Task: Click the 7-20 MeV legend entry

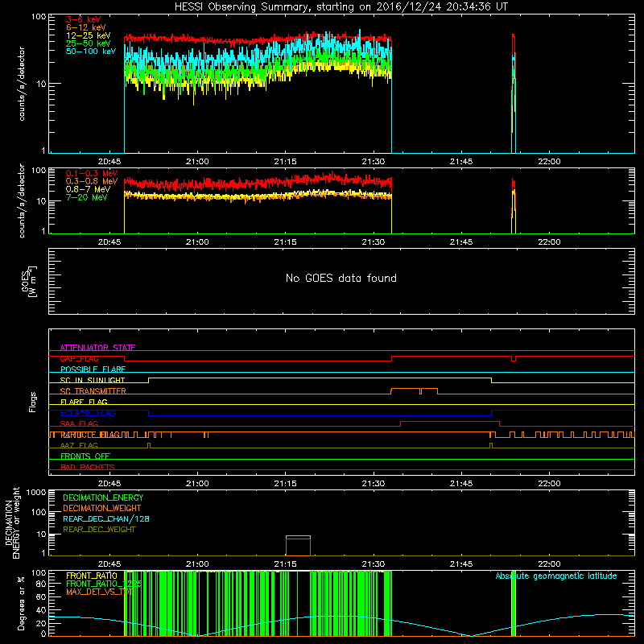Action: (87, 197)
